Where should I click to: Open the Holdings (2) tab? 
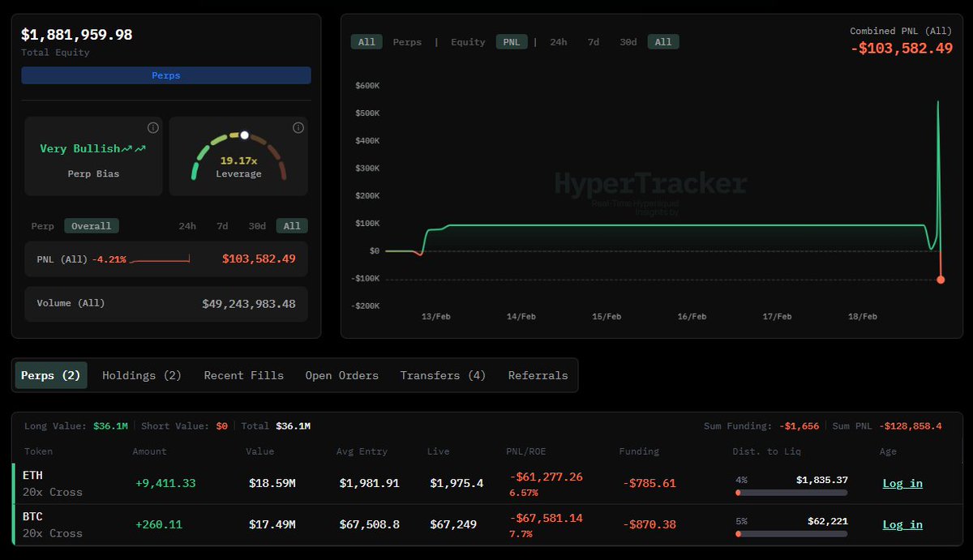pos(142,375)
